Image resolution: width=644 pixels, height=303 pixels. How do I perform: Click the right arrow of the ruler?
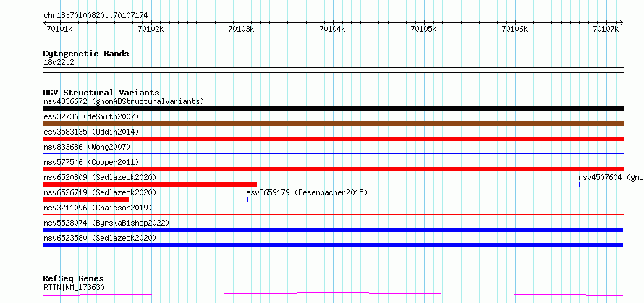click(621, 22)
